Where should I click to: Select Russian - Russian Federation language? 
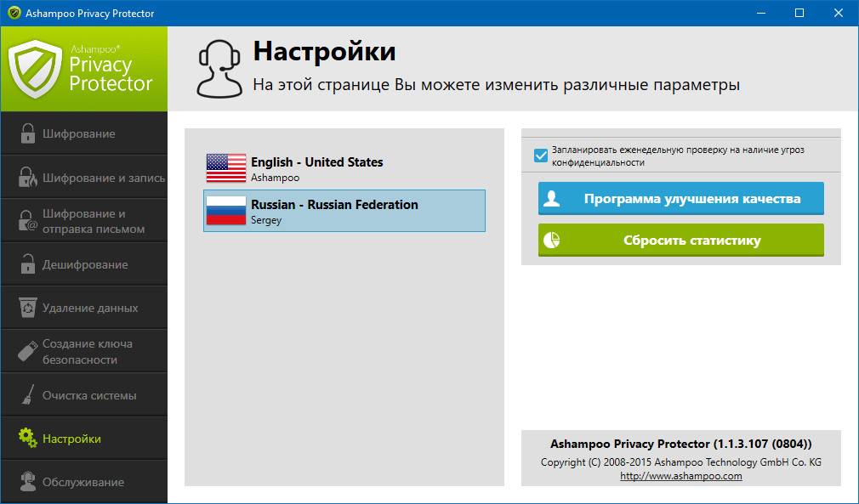344,211
